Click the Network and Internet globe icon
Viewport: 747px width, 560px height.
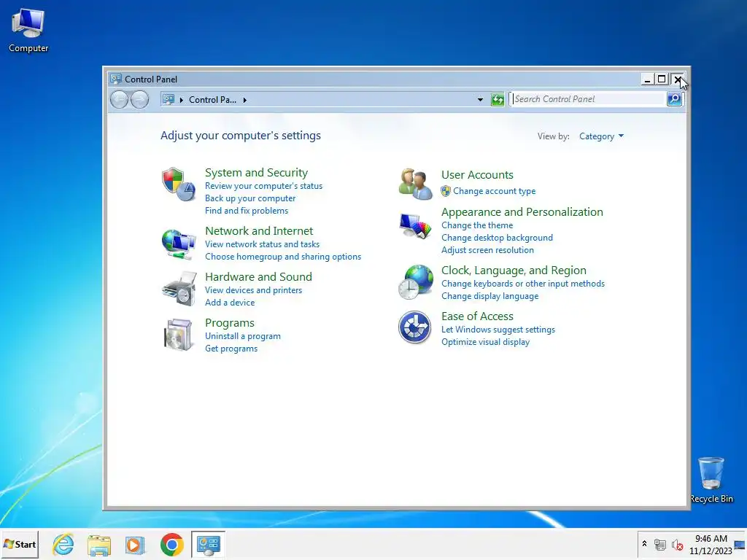point(179,244)
